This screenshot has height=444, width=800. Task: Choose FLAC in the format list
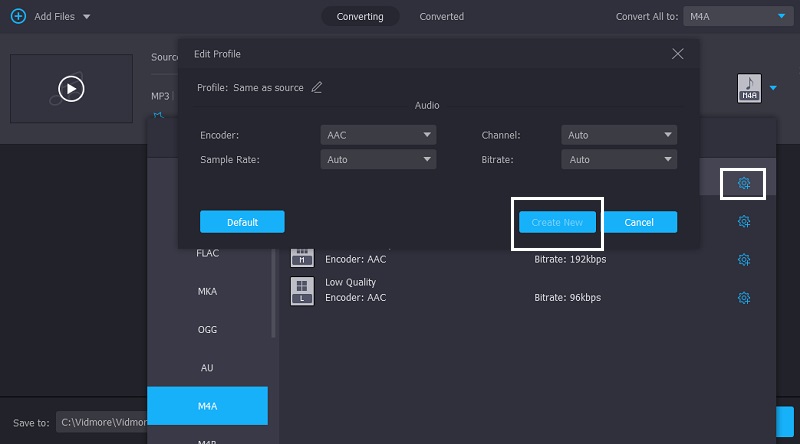pos(207,253)
